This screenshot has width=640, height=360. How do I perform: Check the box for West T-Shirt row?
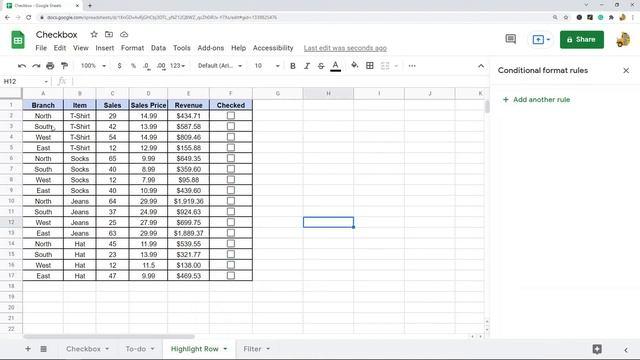231,137
